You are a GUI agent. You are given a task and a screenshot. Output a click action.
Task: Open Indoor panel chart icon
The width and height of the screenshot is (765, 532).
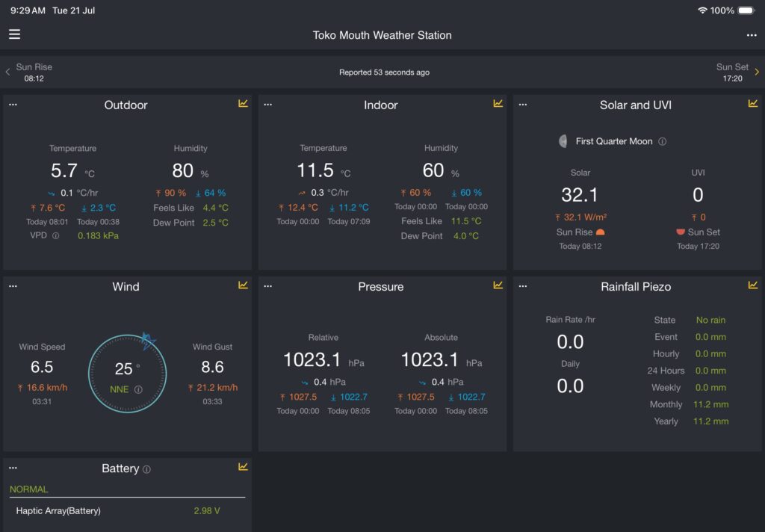pos(498,103)
